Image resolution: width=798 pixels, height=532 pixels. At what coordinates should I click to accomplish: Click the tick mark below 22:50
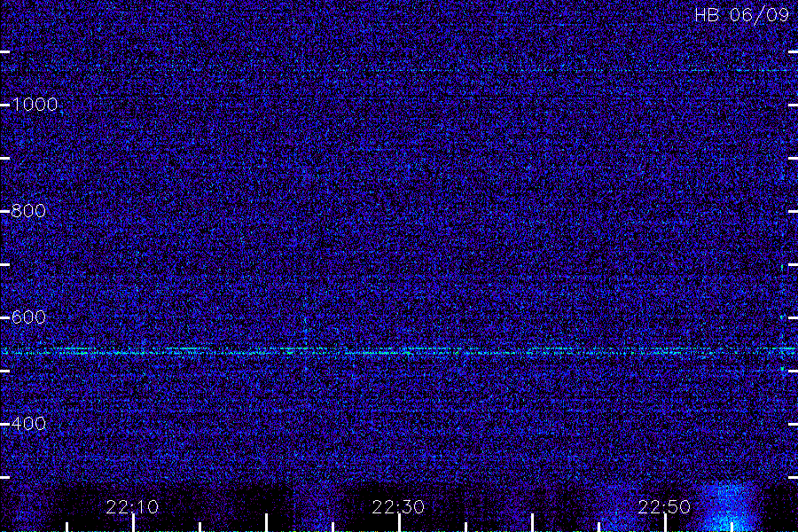666,523
